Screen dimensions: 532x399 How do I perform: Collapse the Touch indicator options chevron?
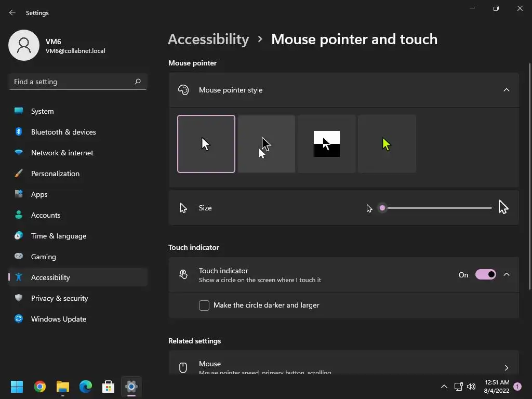pos(506,274)
